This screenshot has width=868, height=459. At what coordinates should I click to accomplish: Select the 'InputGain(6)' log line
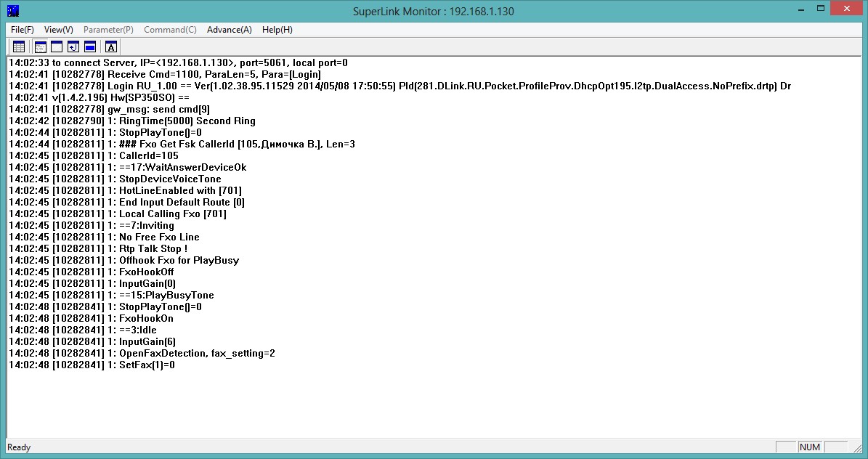(x=92, y=341)
